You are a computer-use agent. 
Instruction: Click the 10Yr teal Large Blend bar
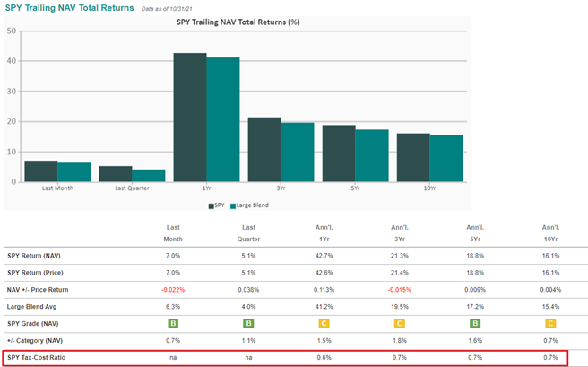(x=446, y=159)
